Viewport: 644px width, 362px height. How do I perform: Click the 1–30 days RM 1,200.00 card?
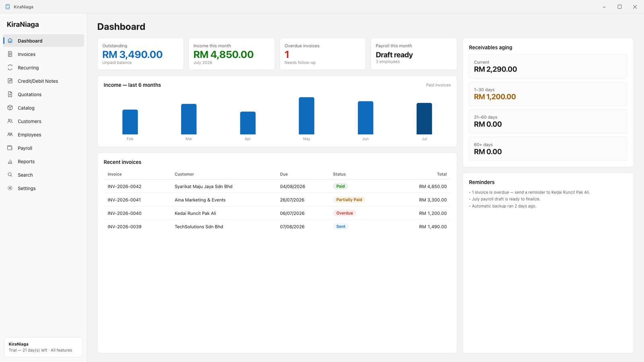pos(548,94)
